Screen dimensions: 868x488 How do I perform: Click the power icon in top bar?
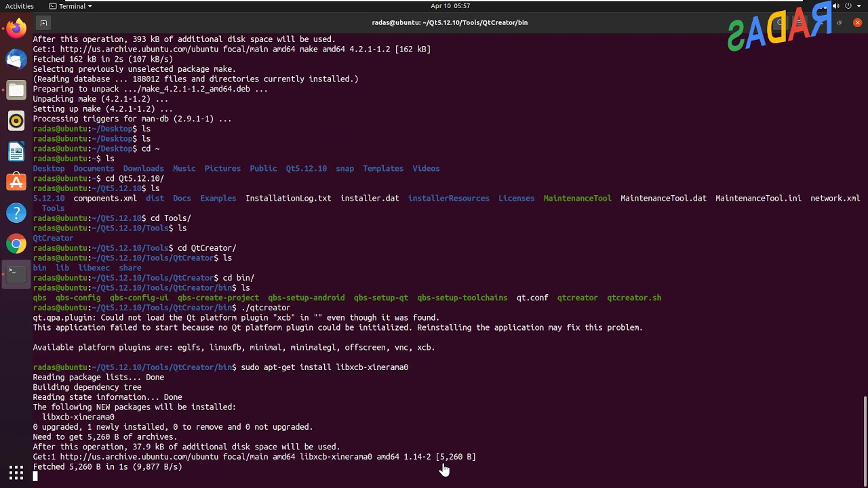(849, 6)
